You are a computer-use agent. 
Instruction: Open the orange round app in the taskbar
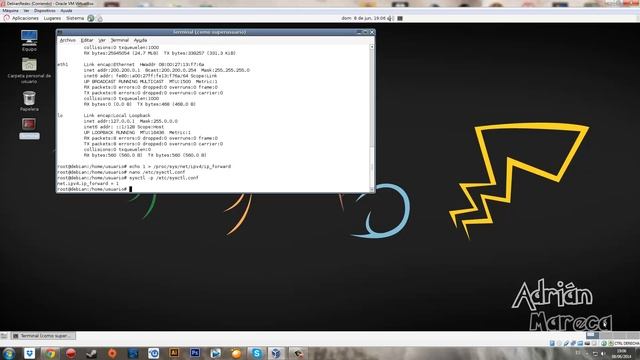[112, 353]
